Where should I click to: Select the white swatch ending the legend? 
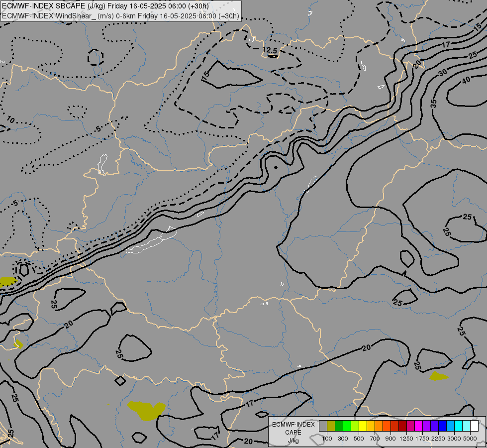tap(474, 426)
